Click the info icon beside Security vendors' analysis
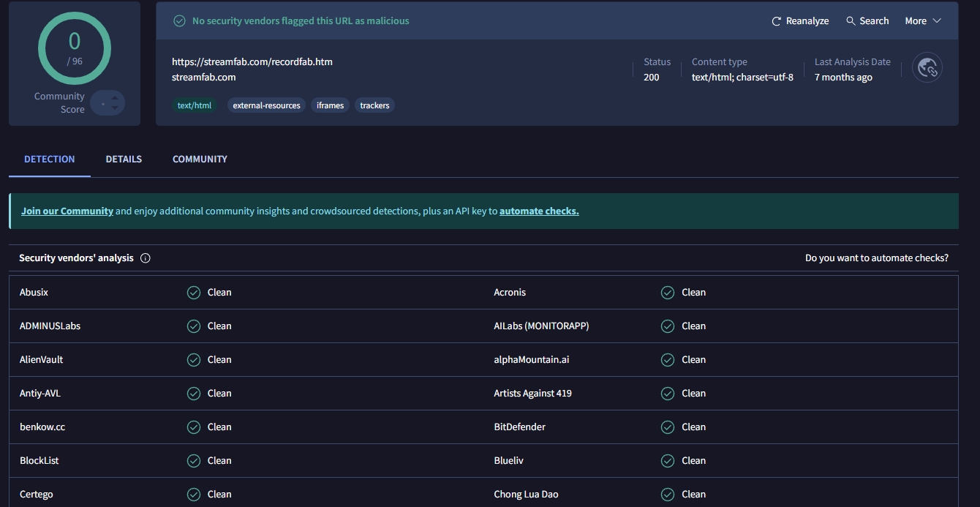The image size is (980, 507). click(146, 258)
